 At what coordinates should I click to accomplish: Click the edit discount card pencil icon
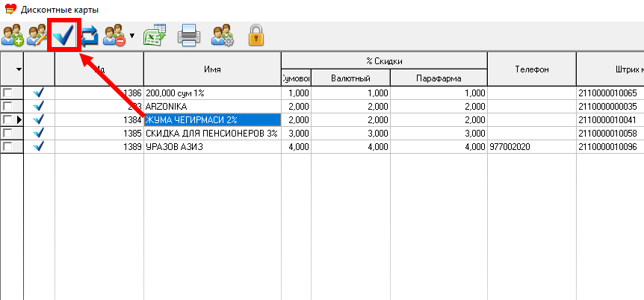pyautogui.click(x=37, y=35)
